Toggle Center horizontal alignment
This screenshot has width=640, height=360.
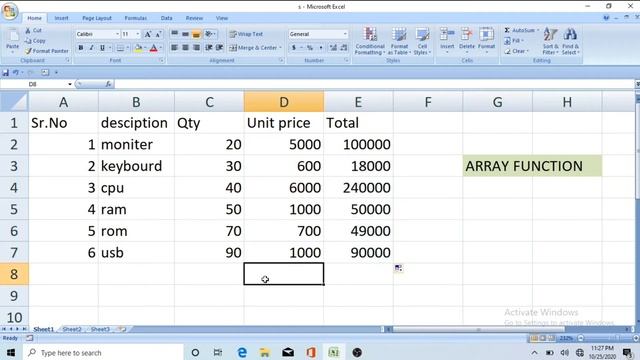point(185,48)
